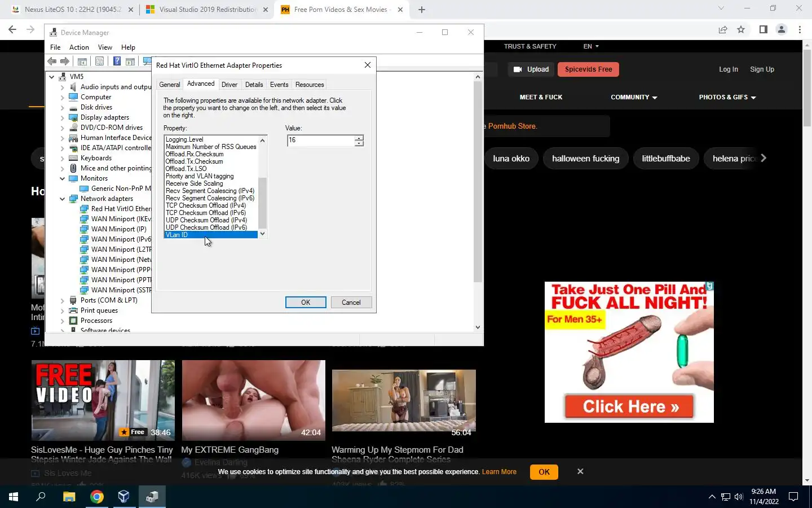Open the Help menu in Device Manager
This screenshot has width=812, height=508.
(x=128, y=47)
